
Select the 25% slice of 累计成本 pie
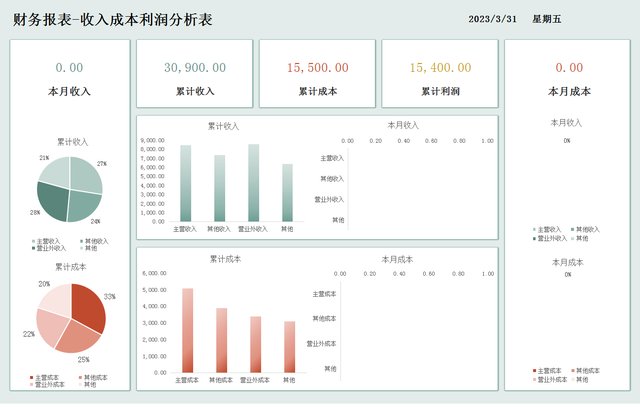(x=78, y=337)
